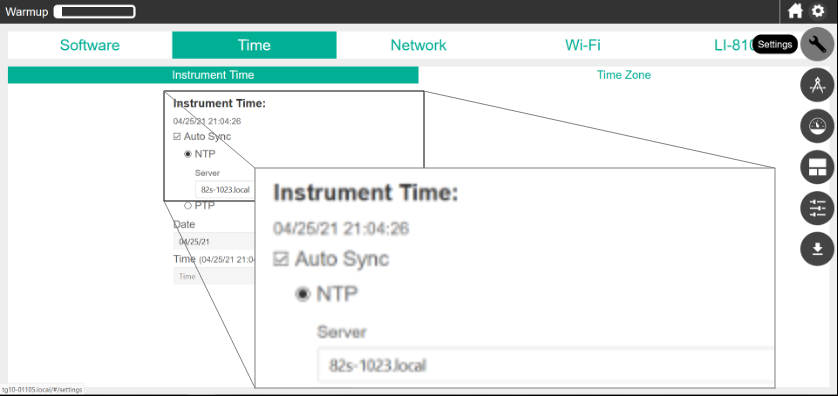Image resolution: width=838 pixels, height=396 pixels.
Task: Switch to the Network tab
Action: pyautogui.click(x=418, y=45)
